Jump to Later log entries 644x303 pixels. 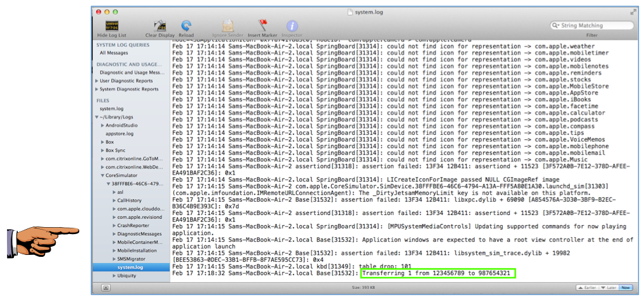pyautogui.click(x=607, y=288)
